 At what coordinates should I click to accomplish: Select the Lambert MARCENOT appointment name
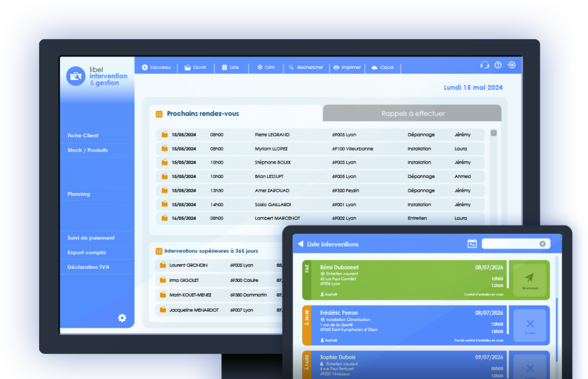pos(277,218)
